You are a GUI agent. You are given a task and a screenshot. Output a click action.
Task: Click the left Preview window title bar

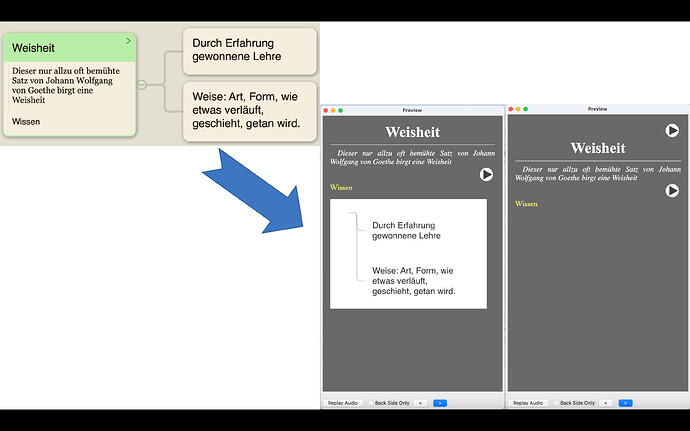point(412,111)
